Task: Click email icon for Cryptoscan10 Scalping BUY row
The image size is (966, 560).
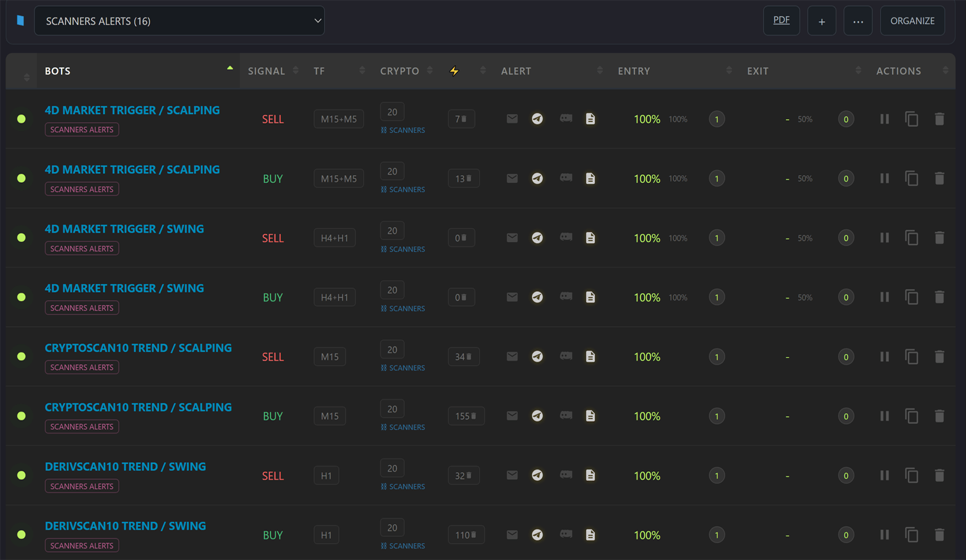Action: [512, 416]
